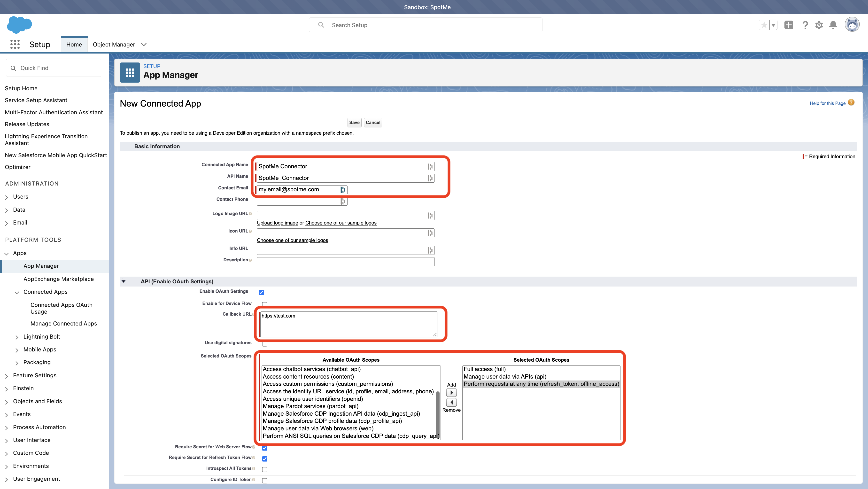The image size is (868, 489).
Task: Click the search magnifier in Search Setup
Action: tap(321, 25)
